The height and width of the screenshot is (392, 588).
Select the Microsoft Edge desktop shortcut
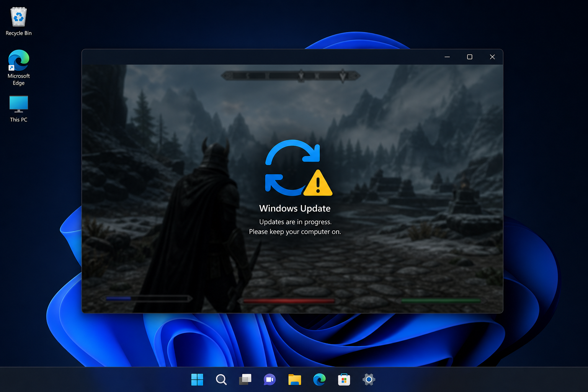tap(18, 68)
